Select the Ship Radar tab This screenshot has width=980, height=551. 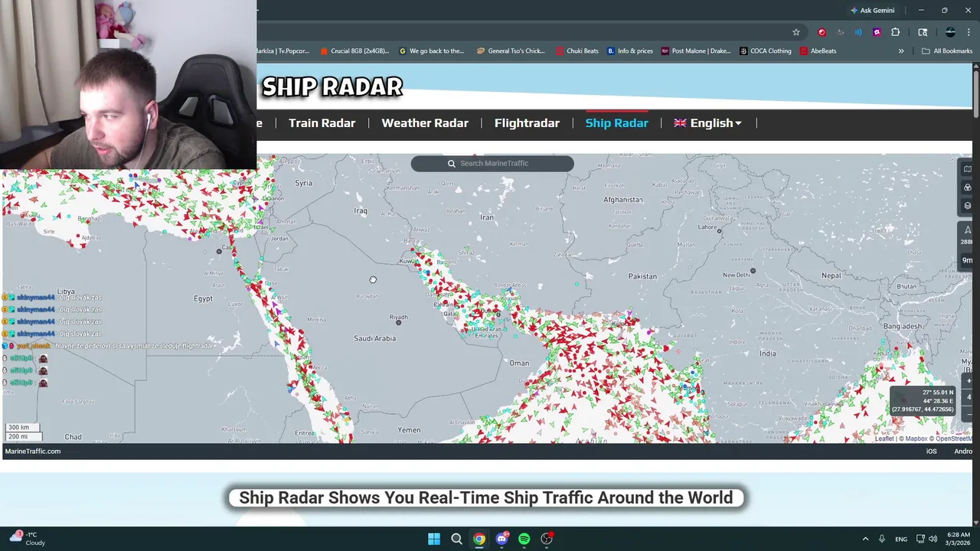(616, 123)
